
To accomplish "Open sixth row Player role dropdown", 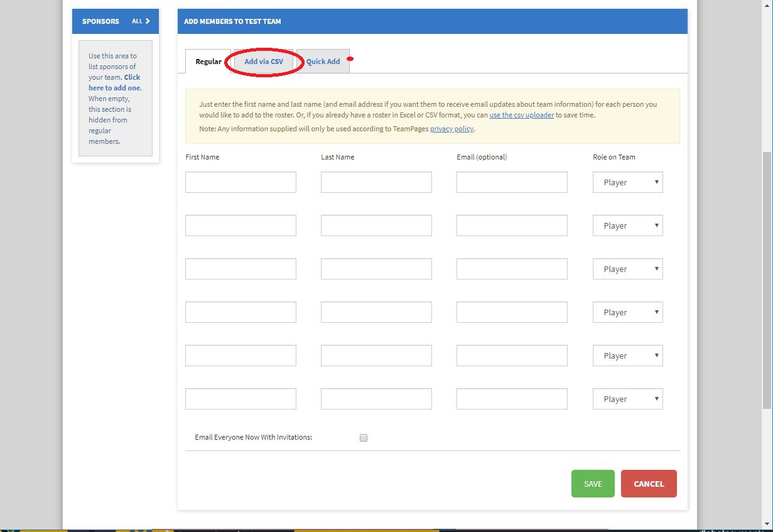I will coord(627,399).
